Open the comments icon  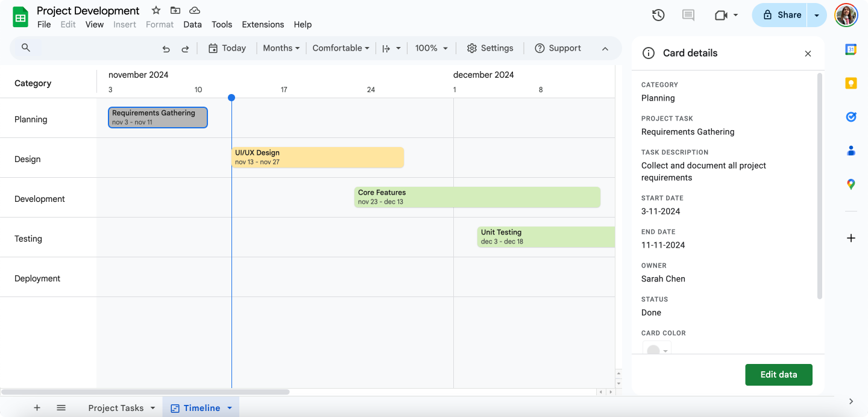(688, 15)
